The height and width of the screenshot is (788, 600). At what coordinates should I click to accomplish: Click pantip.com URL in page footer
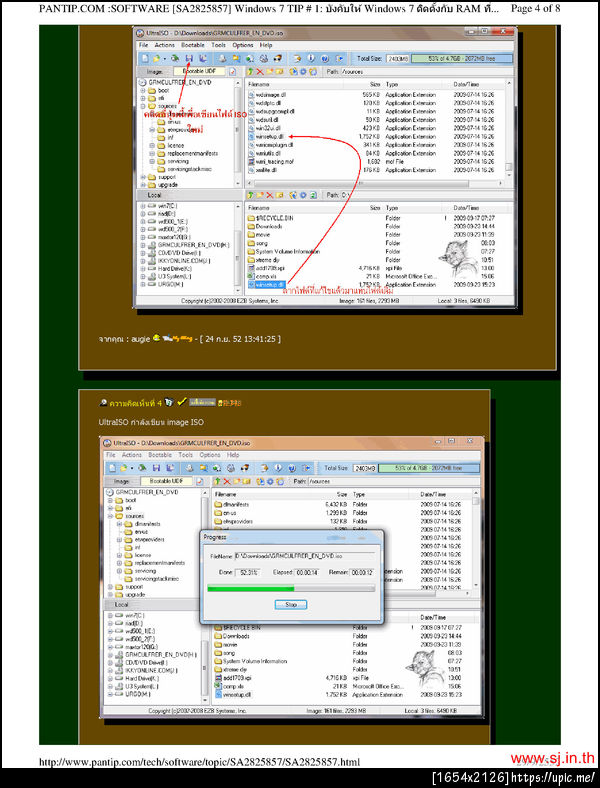tap(199, 762)
